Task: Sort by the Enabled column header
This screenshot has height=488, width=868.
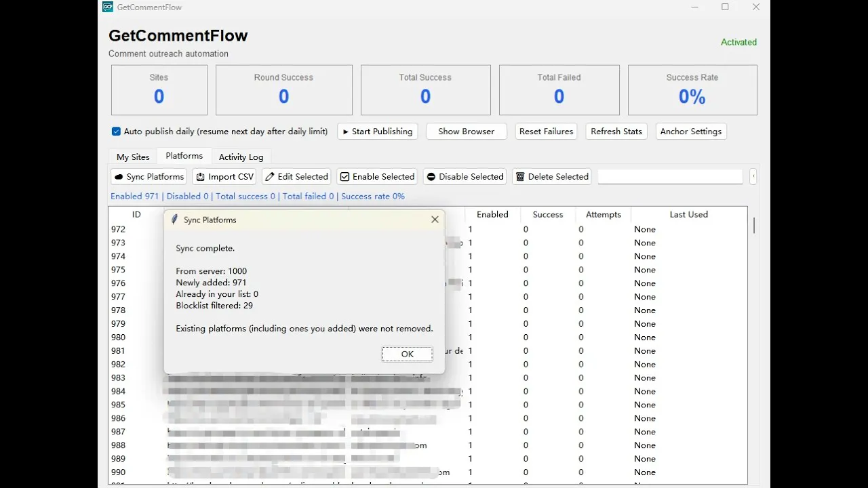Action: [492, 214]
